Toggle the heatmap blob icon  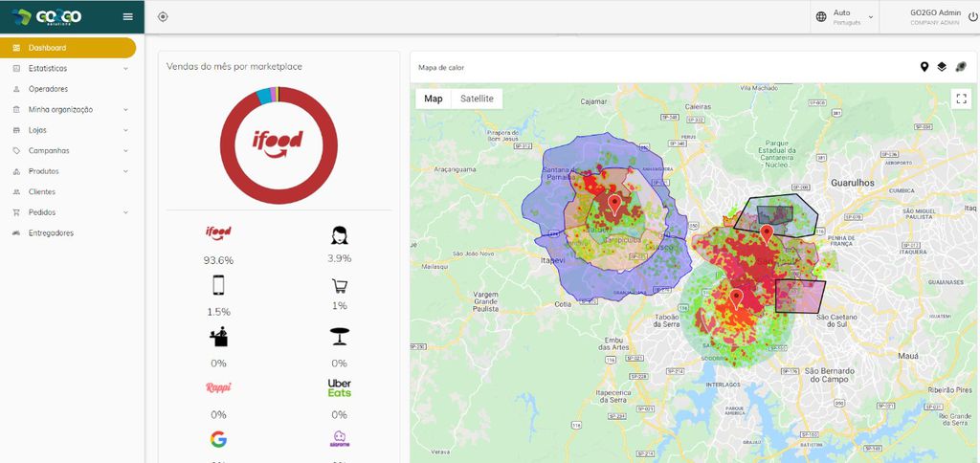(961, 67)
